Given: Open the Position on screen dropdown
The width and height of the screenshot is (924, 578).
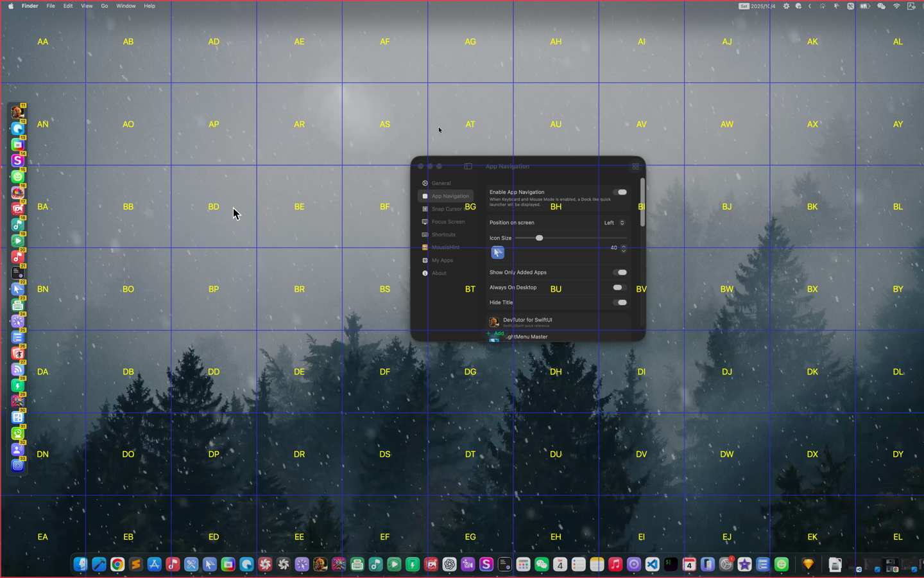Looking at the screenshot, I should pos(614,223).
